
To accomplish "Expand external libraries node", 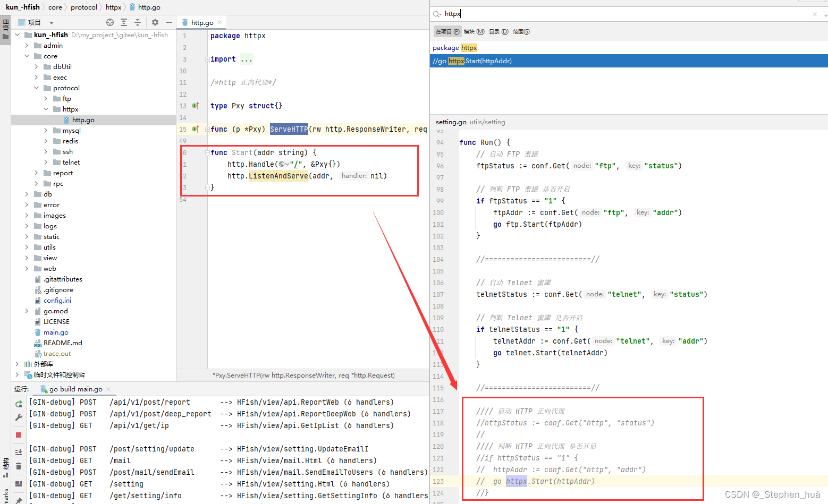I will (17, 364).
